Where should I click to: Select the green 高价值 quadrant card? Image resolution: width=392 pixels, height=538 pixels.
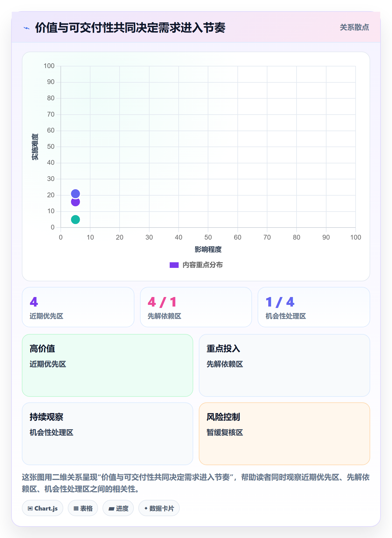[x=108, y=365]
